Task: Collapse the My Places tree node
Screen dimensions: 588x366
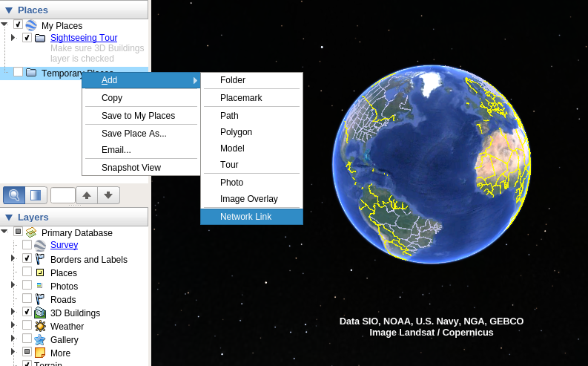Action: pyautogui.click(x=4, y=24)
